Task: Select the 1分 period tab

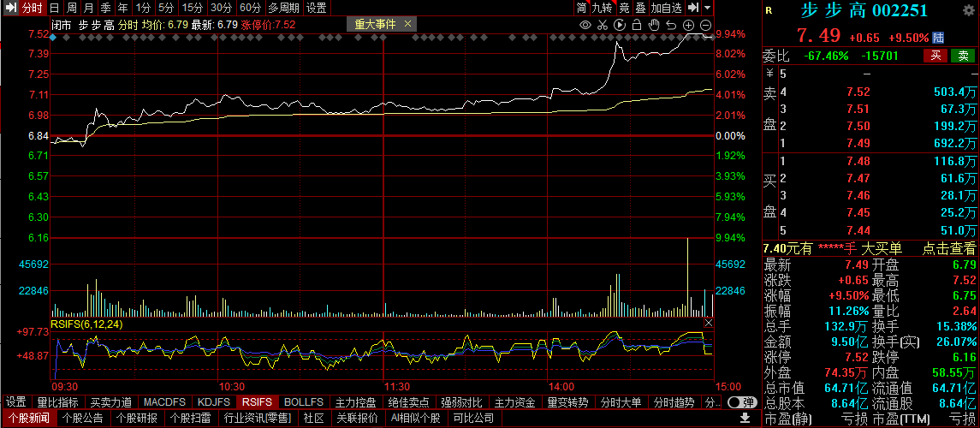Action: [143, 8]
